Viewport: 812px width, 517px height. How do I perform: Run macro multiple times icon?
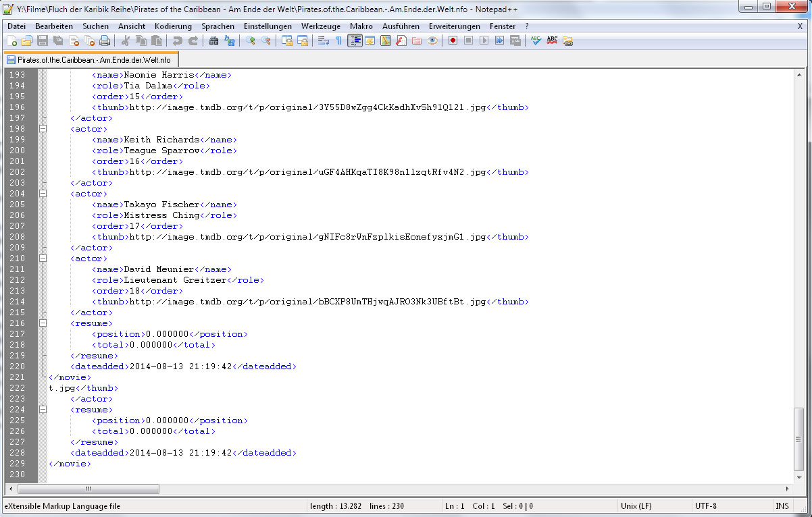[499, 41]
